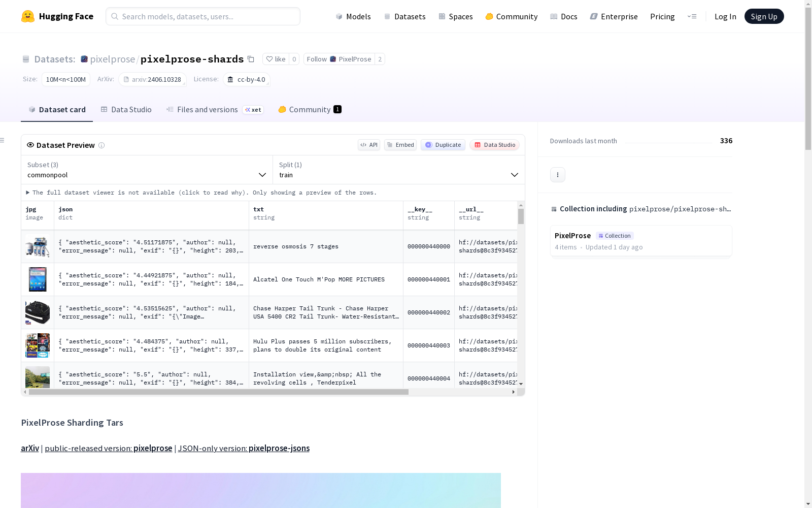Click the arxiv:2406.10328 tag

click(x=153, y=79)
